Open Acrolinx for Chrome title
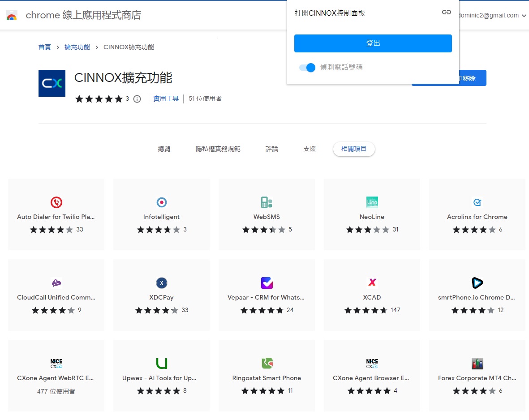Screen dimensions: 529x420 (477, 217)
